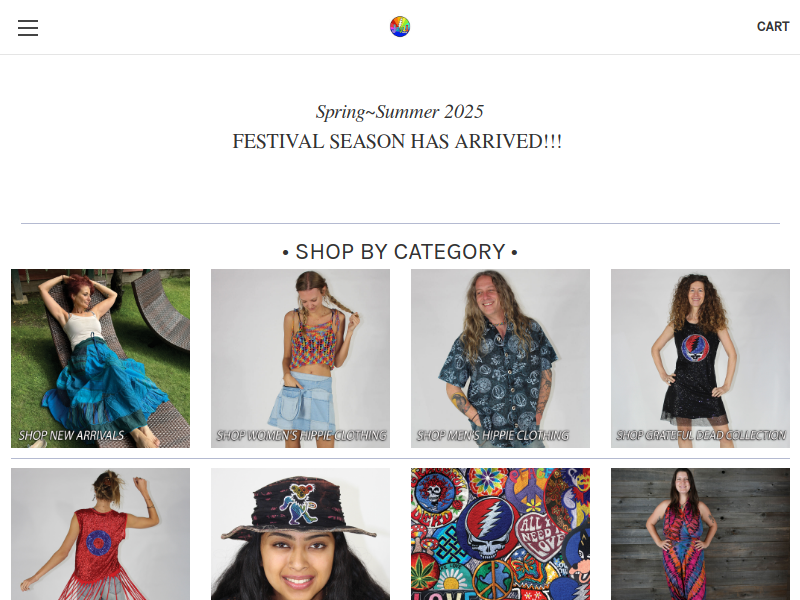Screen dimensions: 800x600
Task: Open Shop Grateful Dead Collection tile
Action: pyautogui.click(x=701, y=358)
